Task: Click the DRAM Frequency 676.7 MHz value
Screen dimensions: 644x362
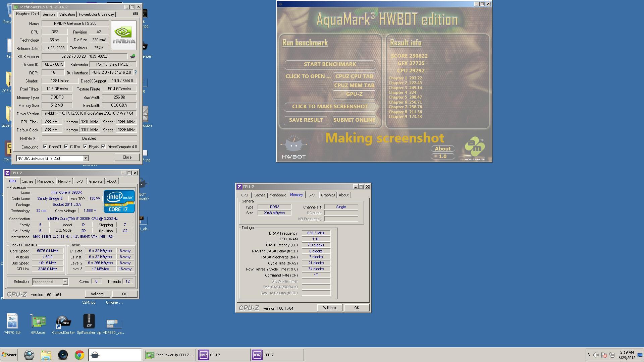Action: click(x=316, y=233)
